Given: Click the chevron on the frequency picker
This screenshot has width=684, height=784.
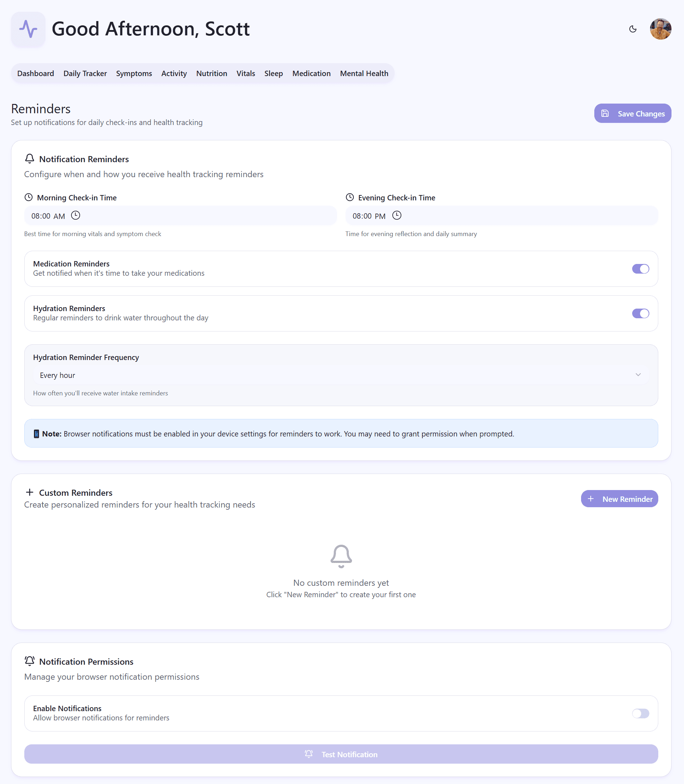Looking at the screenshot, I should tap(638, 375).
